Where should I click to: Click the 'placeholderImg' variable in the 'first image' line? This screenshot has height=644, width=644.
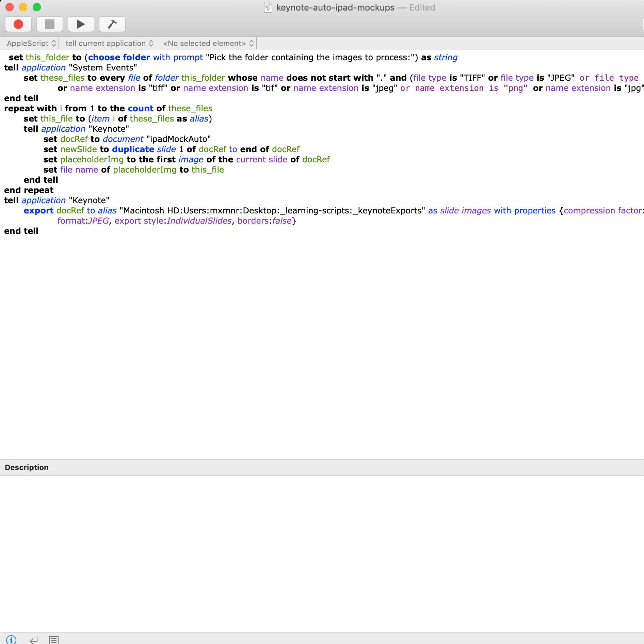(x=92, y=159)
